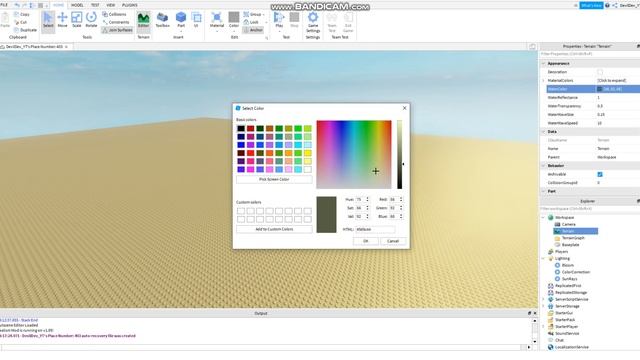Click the SoundService icon in Explorer
640x360 pixels.
click(551, 333)
